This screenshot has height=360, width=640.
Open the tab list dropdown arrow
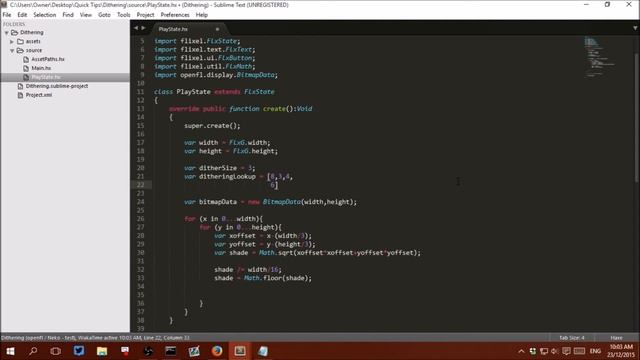click(x=635, y=28)
